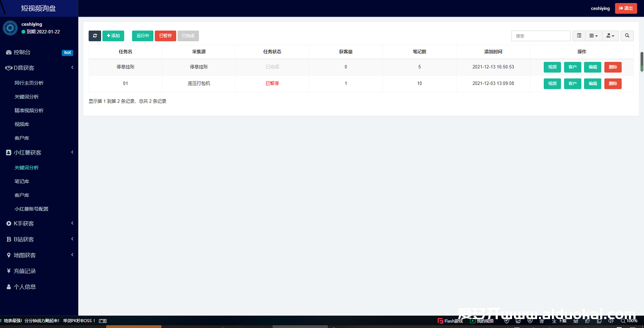The height and width of the screenshot is (328, 644).
Task: Click 视频 button for 停息挂账 row
Action: coord(552,67)
